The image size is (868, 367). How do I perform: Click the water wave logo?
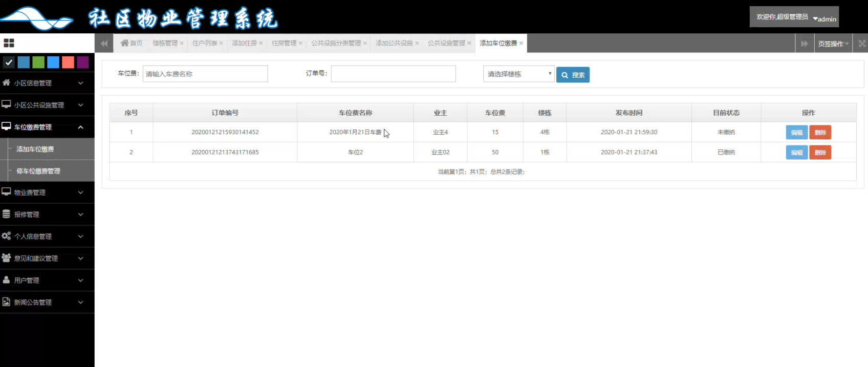pyautogui.click(x=37, y=18)
